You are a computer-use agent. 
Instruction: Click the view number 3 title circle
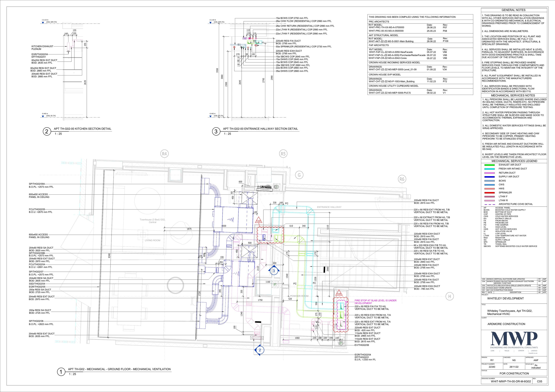pos(216,132)
